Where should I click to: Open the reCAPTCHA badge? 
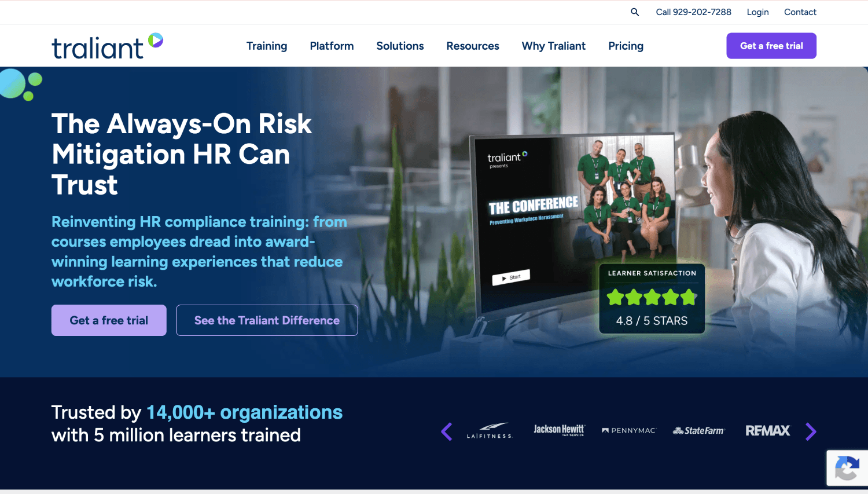point(847,468)
